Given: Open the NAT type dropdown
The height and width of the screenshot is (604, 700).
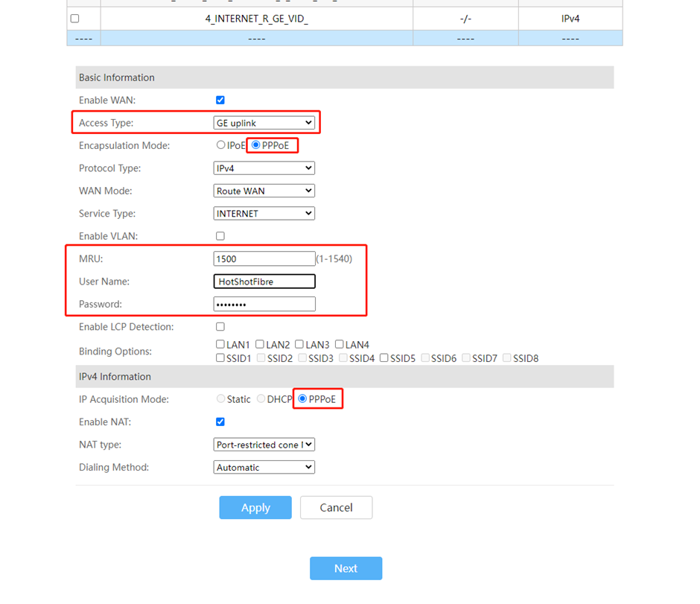Looking at the screenshot, I should (x=264, y=445).
